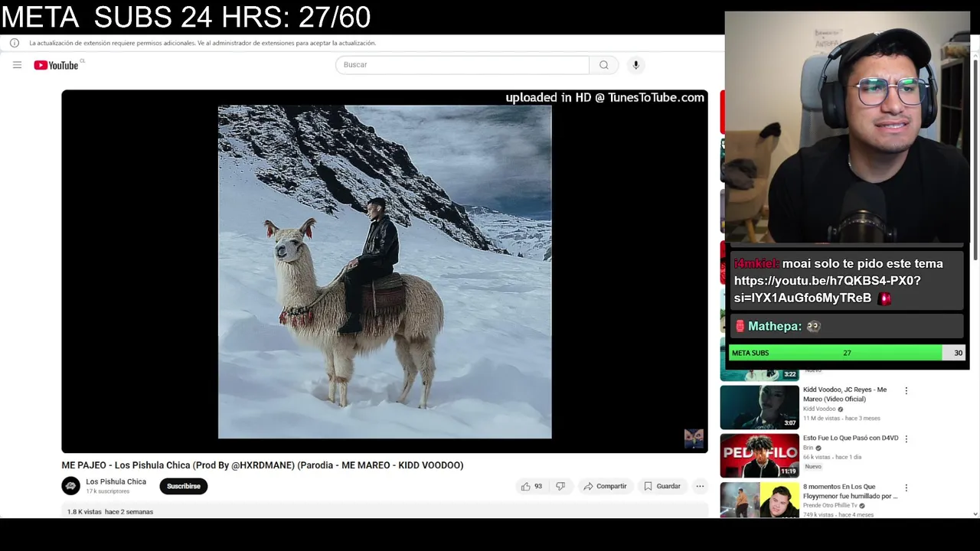Click the Brin channel name
This screenshot has height=551, width=980.
pos(808,448)
